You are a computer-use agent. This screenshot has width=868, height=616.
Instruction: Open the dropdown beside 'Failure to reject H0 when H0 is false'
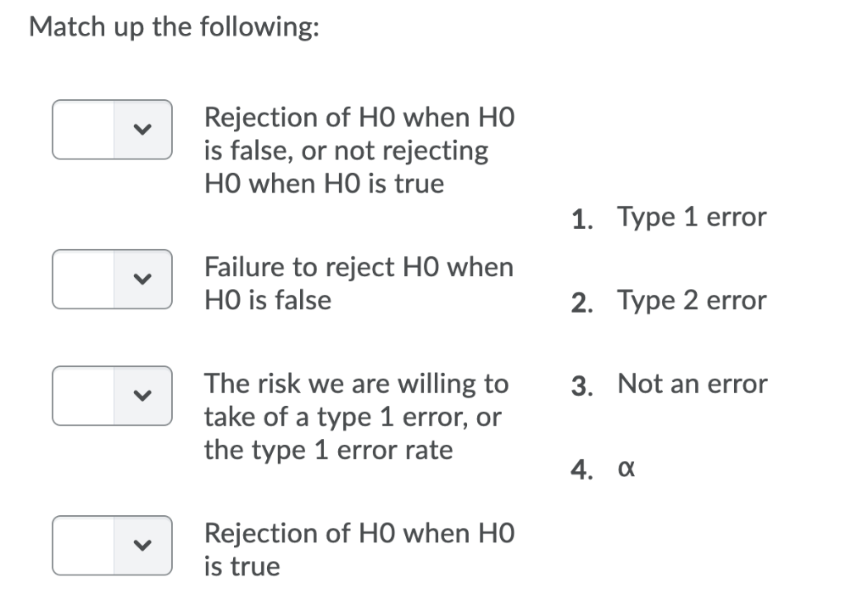click(112, 279)
